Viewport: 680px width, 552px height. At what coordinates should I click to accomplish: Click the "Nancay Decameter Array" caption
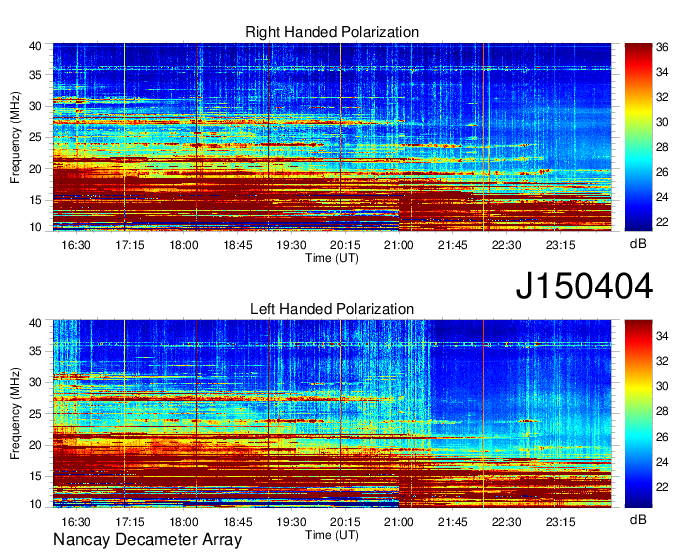(x=147, y=539)
